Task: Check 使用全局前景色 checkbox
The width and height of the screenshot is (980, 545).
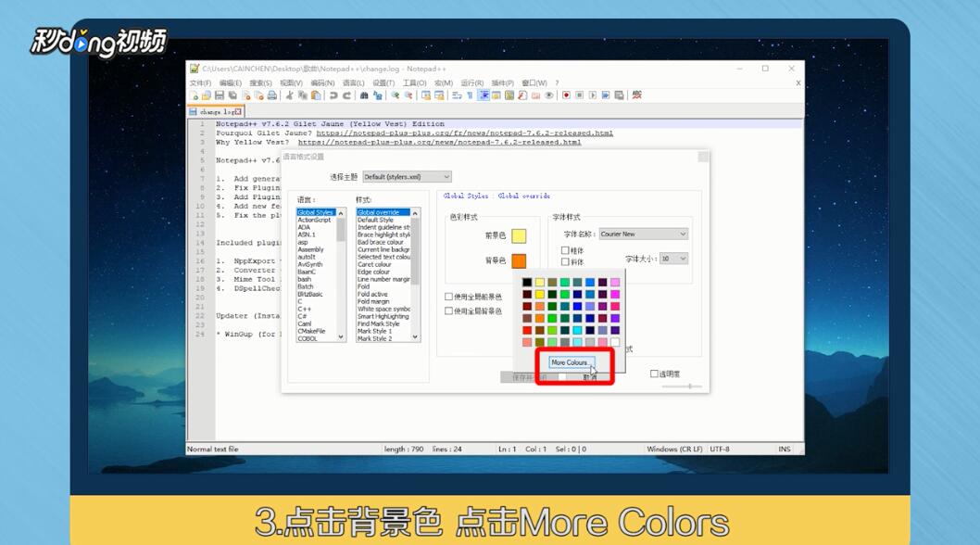Action: 448,297
